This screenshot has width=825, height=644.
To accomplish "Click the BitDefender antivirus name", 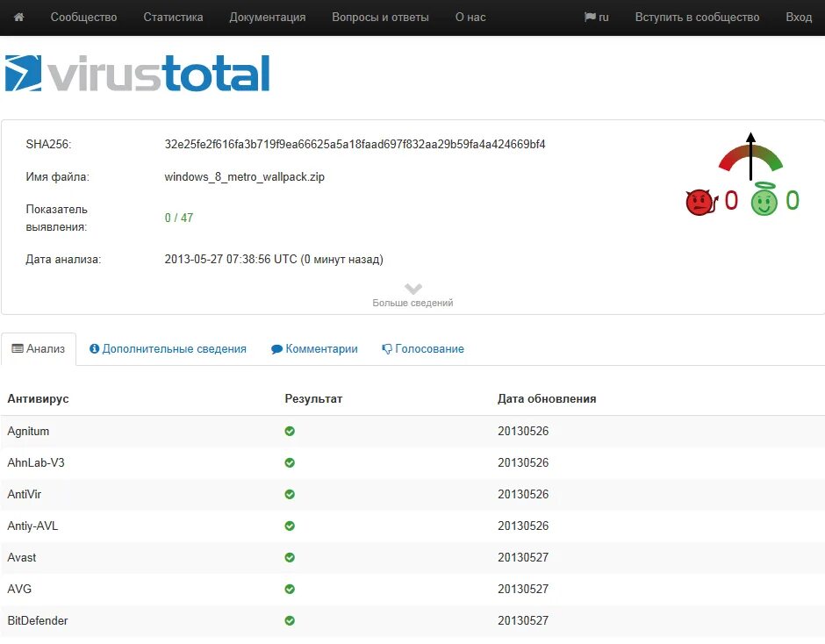I will [x=38, y=621].
